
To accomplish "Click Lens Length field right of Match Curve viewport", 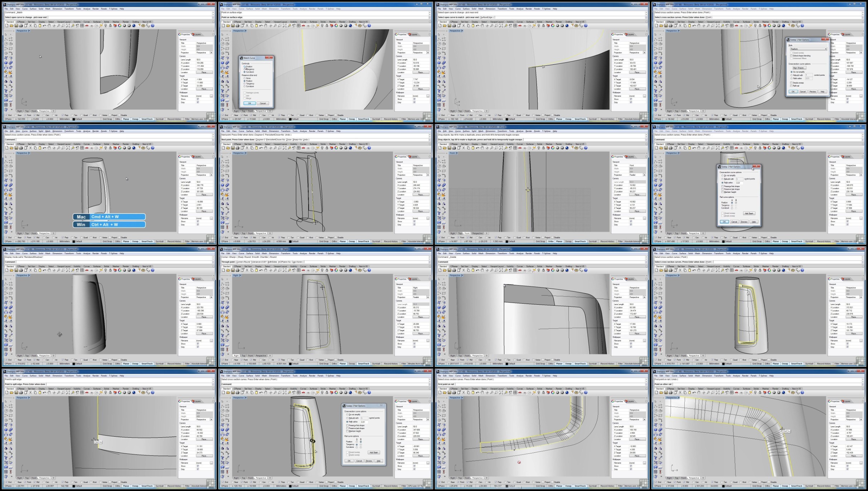I will pos(420,60).
